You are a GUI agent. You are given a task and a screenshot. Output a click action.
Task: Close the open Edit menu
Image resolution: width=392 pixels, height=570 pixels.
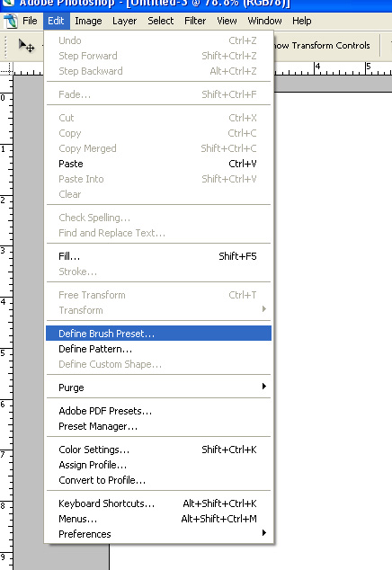[56, 21]
